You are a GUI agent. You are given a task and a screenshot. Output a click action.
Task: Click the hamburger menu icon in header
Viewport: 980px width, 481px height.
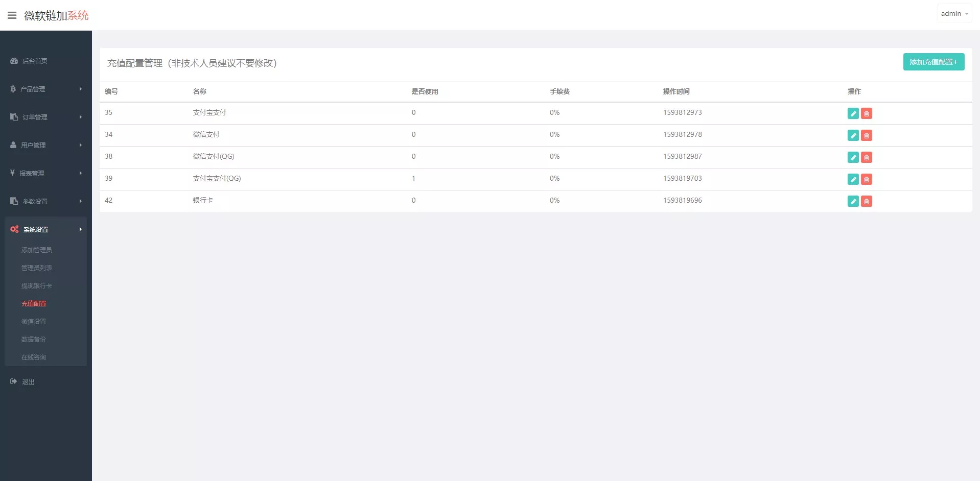pyautogui.click(x=12, y=15)
